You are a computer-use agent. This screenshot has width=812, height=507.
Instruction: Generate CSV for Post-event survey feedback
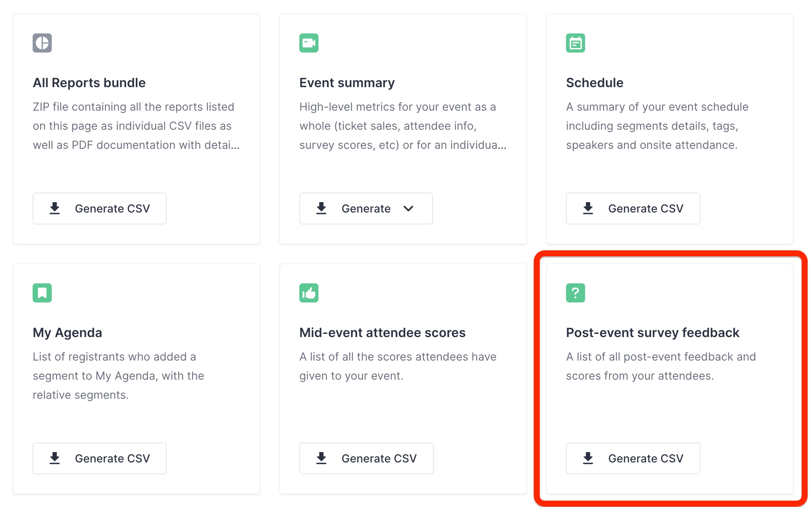tap(633, 458)
